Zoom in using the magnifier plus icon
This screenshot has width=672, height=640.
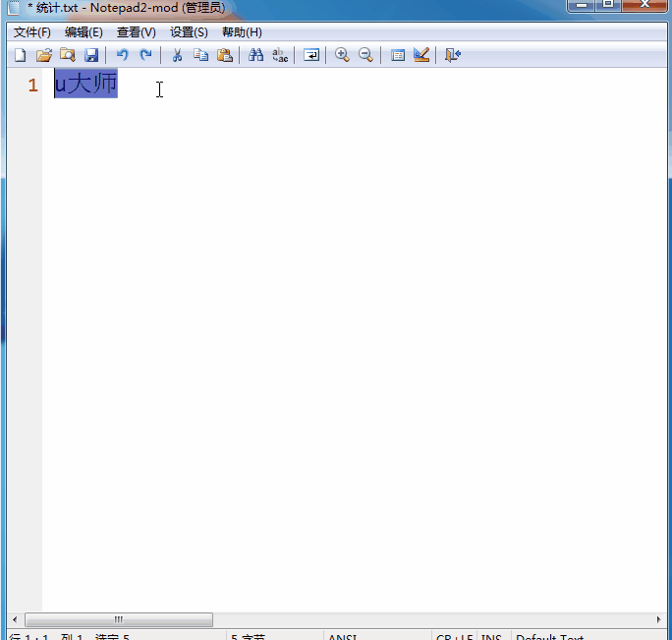342,55
